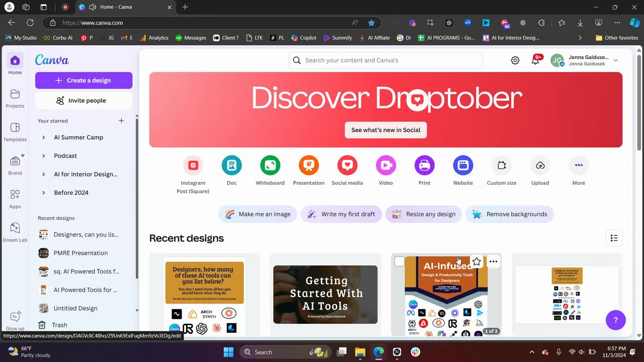Click Invite people button
Image resolution: width=644 pixels, height=362 pixels.
click(84, 101)
